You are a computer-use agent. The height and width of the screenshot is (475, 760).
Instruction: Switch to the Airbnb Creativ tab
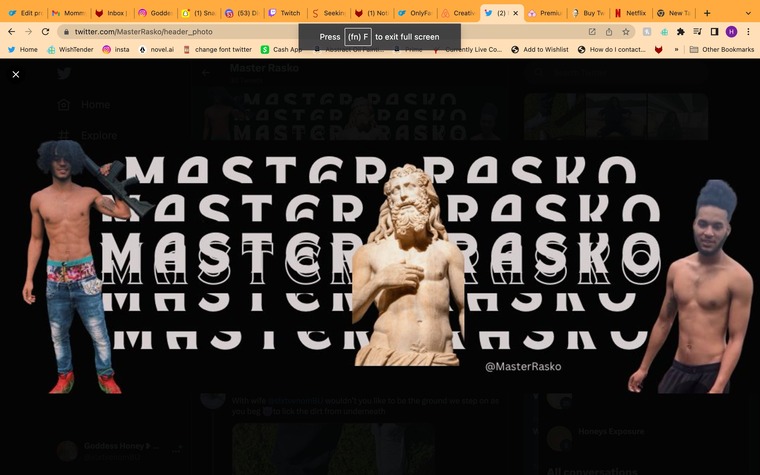tap(458, 13)
